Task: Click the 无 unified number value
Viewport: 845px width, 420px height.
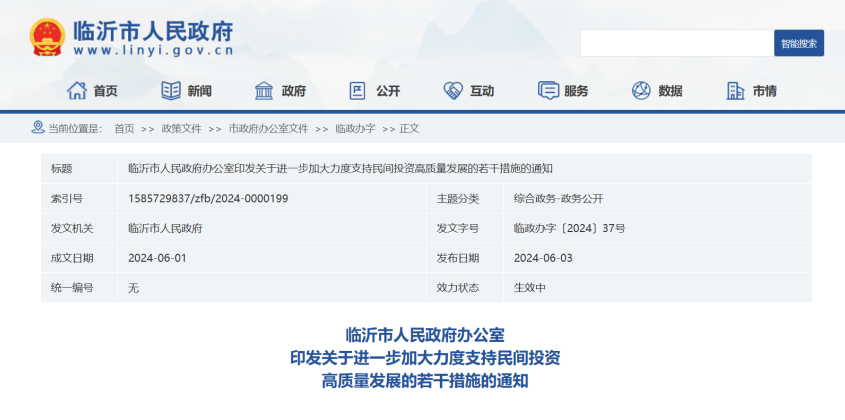Action: [x=133, y=288]
